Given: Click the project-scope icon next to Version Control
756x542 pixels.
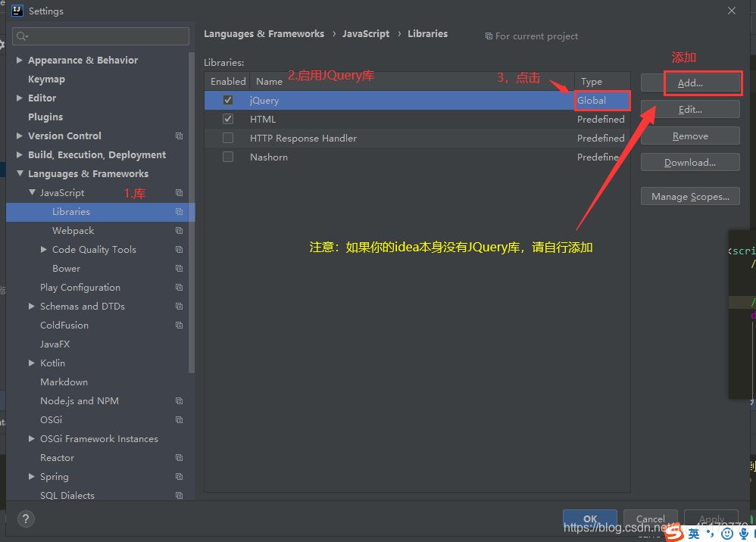Looking at the screenshot, I should point(179,135).
